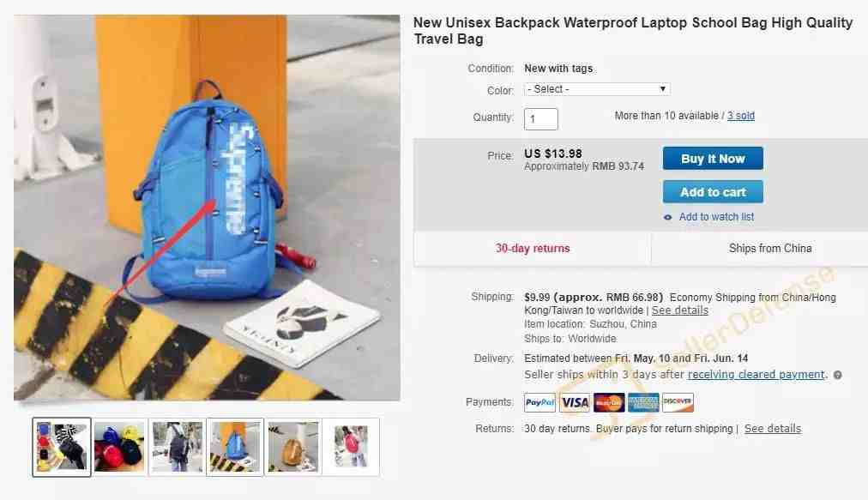Click the Add to cart button
This screenshot has height=500, width=868.
tap(713, 191)
